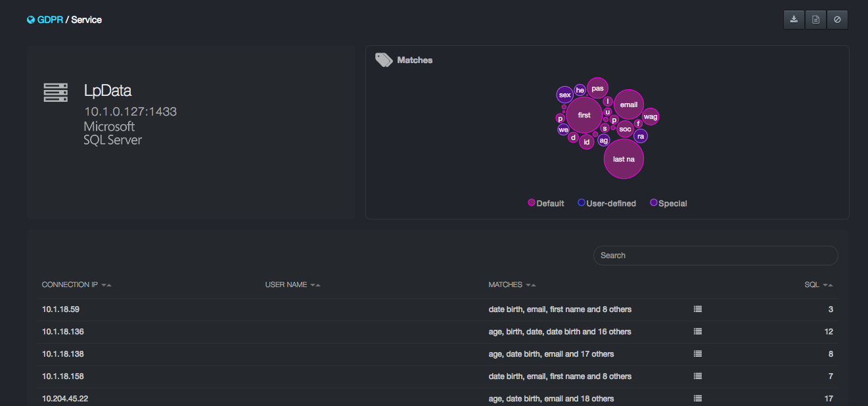Viewport: 868px width, 406px height.
Task: Open connection IP 10.1.18.158 row
Action: tap(63, 376)
